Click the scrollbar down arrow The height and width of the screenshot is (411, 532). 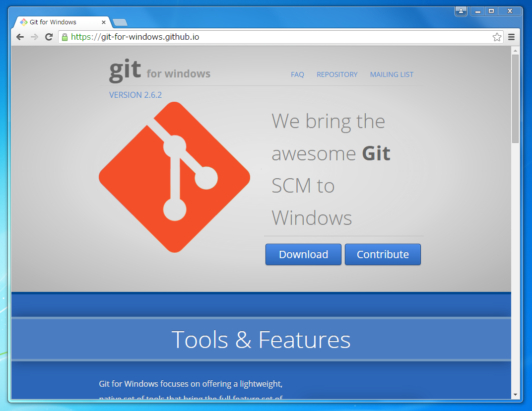[515, 395]
